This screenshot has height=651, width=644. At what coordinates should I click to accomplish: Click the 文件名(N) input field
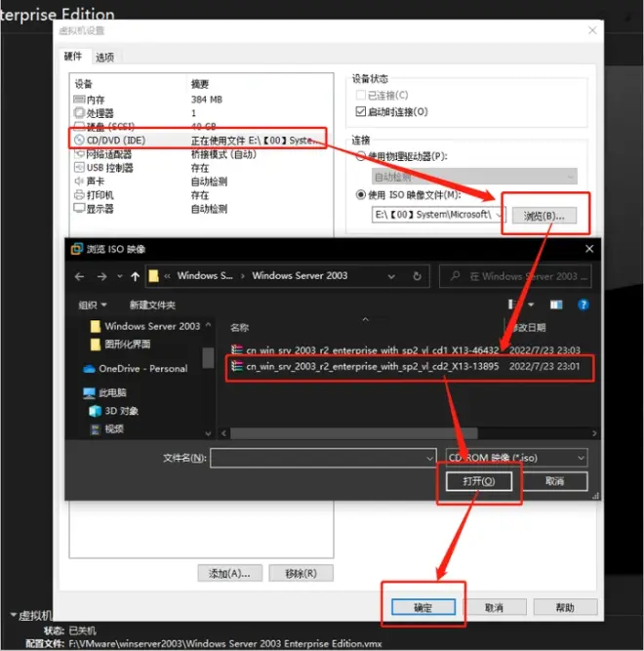pos(323,458)
